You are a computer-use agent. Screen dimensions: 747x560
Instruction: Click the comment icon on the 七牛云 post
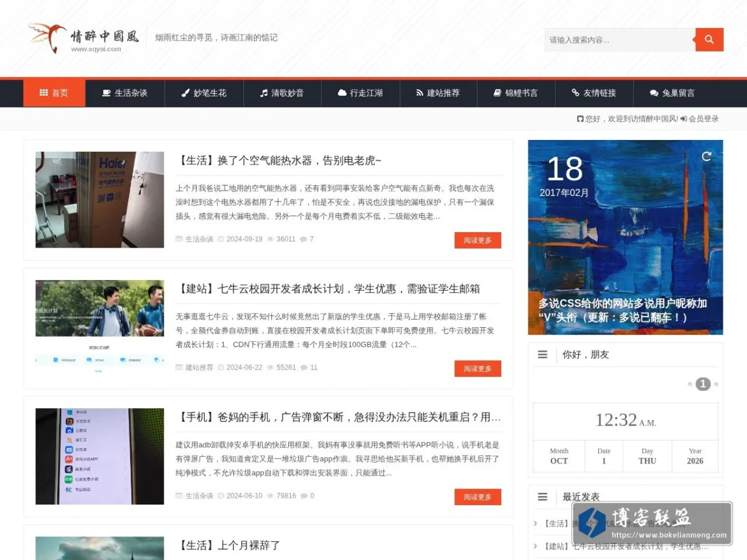pyautogui.click(x=304, y=368)
